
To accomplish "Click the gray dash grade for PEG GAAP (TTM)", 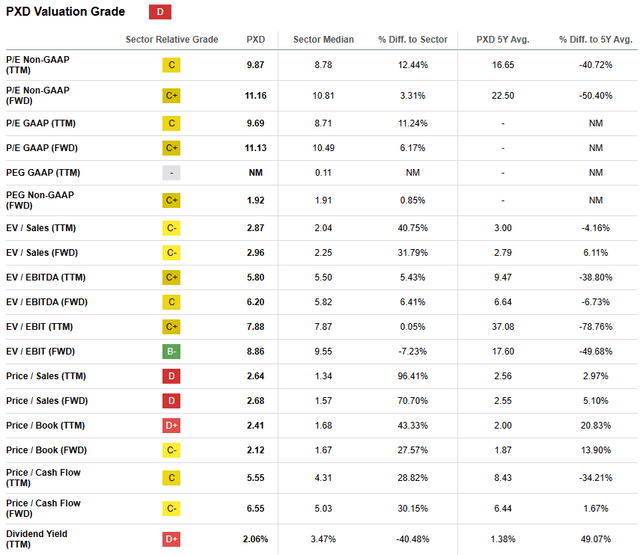I will [173, 172].
